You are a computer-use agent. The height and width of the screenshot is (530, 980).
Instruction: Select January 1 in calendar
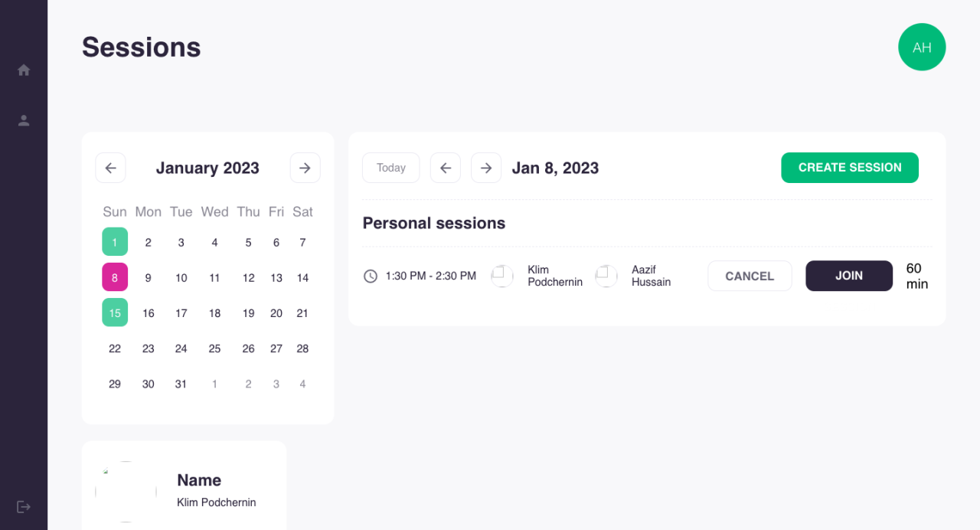point(115,242)
